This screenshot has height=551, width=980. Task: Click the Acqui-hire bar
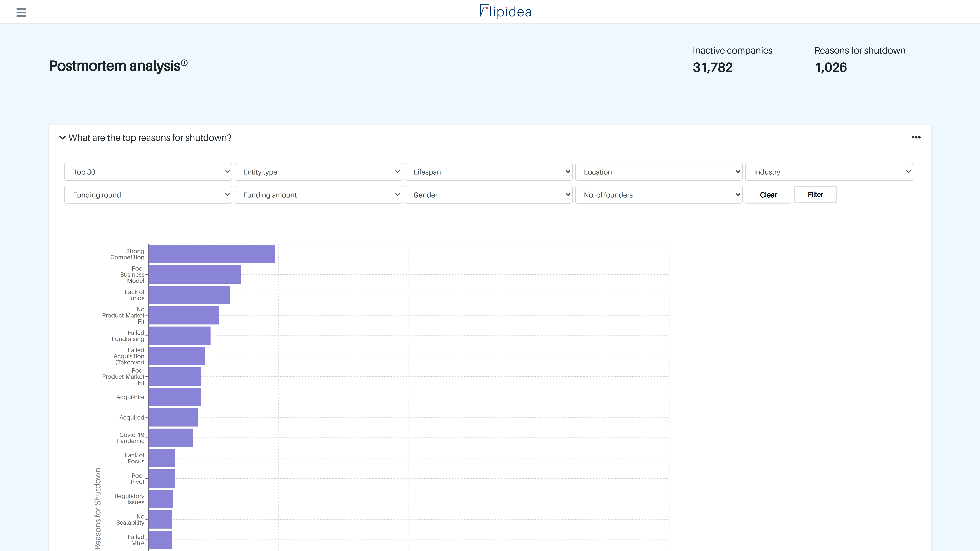coord(175,397)
